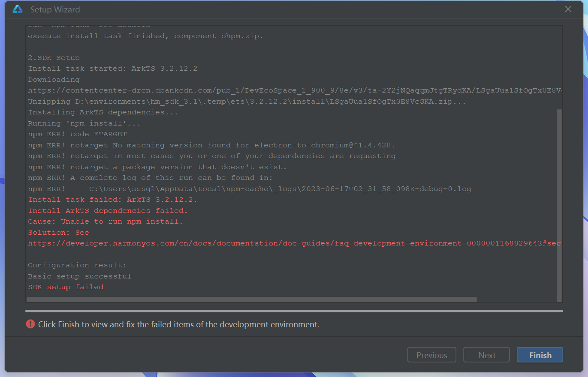Image resolution: width=588 pixels, height=377 pixels.
Task: Click the electron-to-chromium notarget error line
Action: pos(212,145)
